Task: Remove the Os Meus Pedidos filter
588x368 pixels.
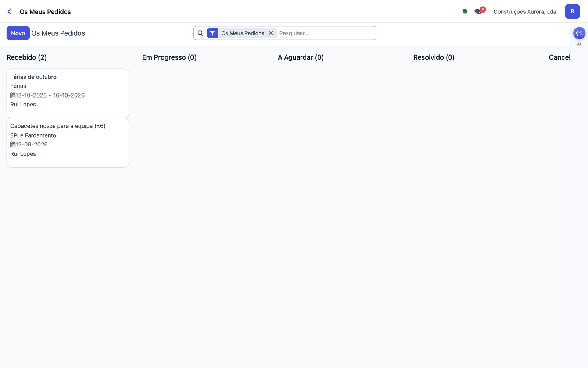Action: point(271,33)
